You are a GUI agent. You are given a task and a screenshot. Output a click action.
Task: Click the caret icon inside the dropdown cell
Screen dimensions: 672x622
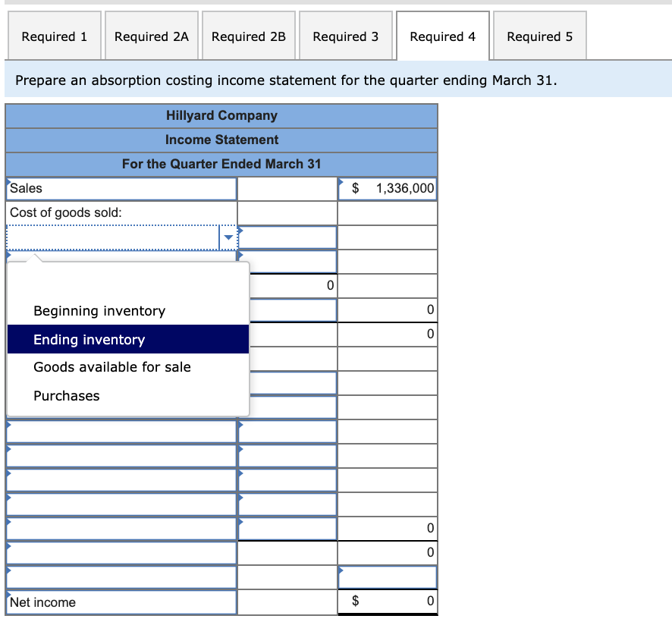[228, 237]
